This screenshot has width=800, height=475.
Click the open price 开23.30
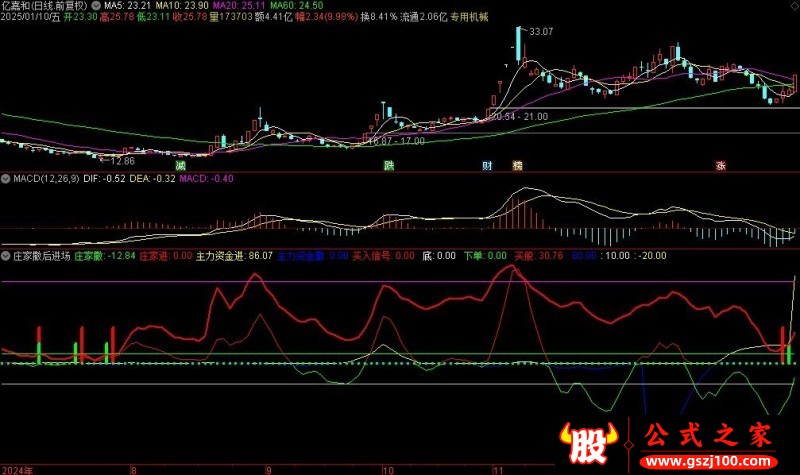pos(80,17)
